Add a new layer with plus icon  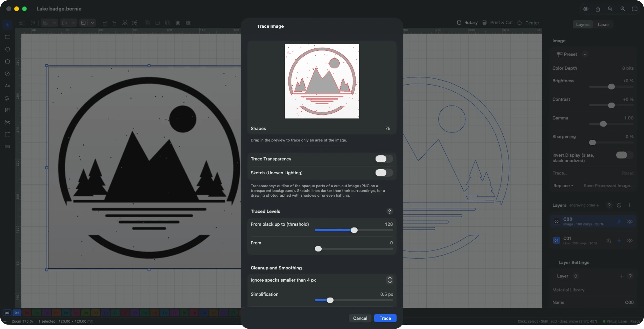click(x=629, y=205)
